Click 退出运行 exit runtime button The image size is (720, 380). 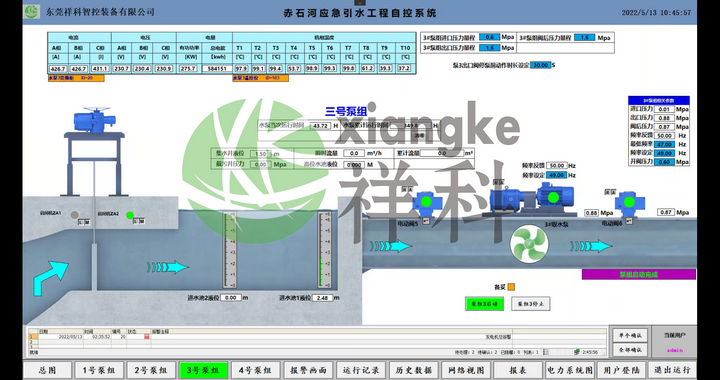672,370
